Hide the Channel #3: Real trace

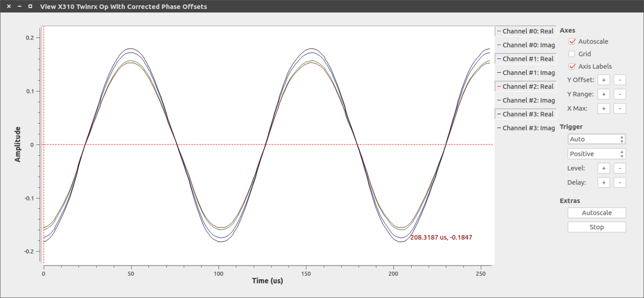point(525,114)
